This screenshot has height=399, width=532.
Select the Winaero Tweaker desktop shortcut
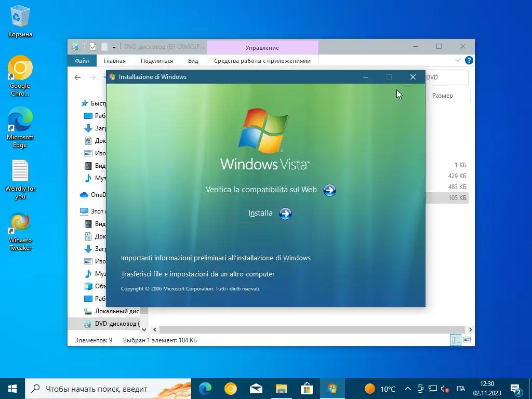coord(20,232)
